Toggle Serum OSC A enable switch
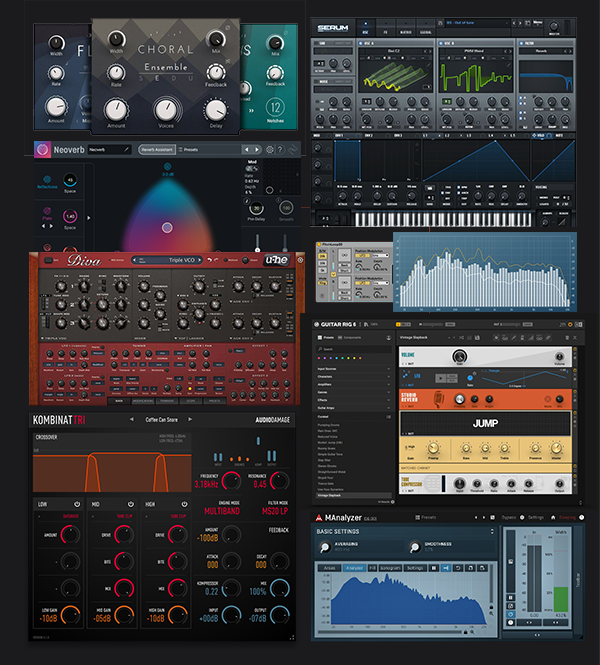This screenshot has height=665, width=600. point(361,43)
